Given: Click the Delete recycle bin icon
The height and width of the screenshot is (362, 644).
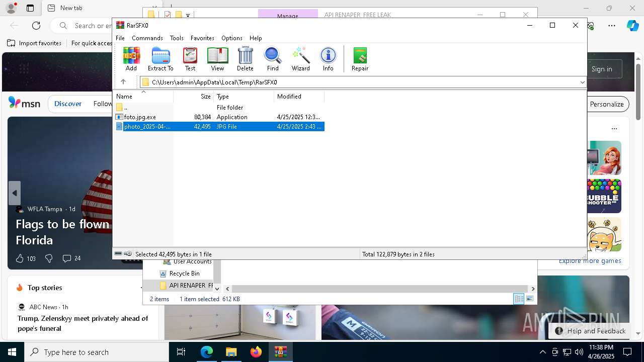Looking at the screenshot, I should [245, 59].
